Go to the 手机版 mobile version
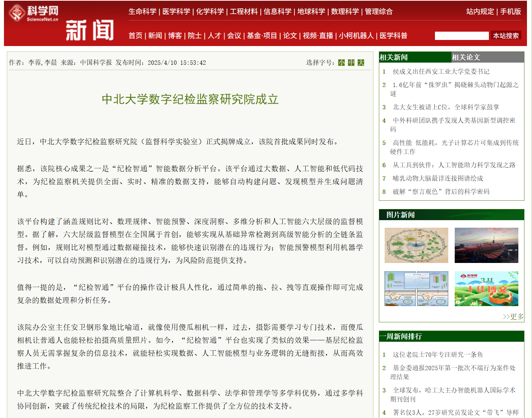Image resolution: width=532 pixels, height=418 pixels. point(510,12)
